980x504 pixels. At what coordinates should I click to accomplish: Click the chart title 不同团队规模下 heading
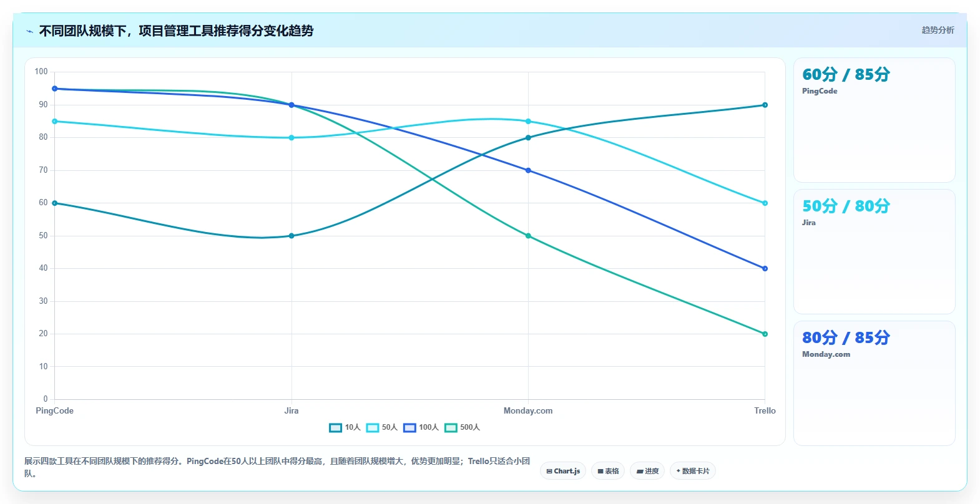[x=176, y=31]
